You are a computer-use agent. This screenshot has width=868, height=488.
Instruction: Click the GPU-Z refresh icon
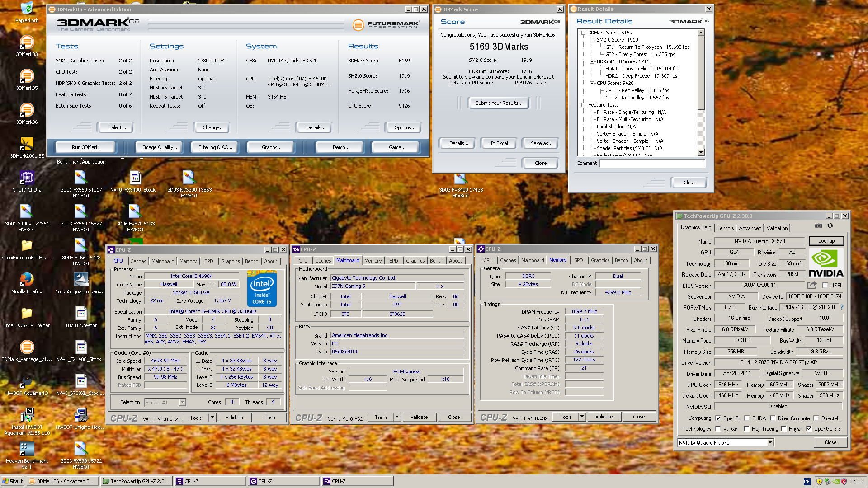coord(830,225)
